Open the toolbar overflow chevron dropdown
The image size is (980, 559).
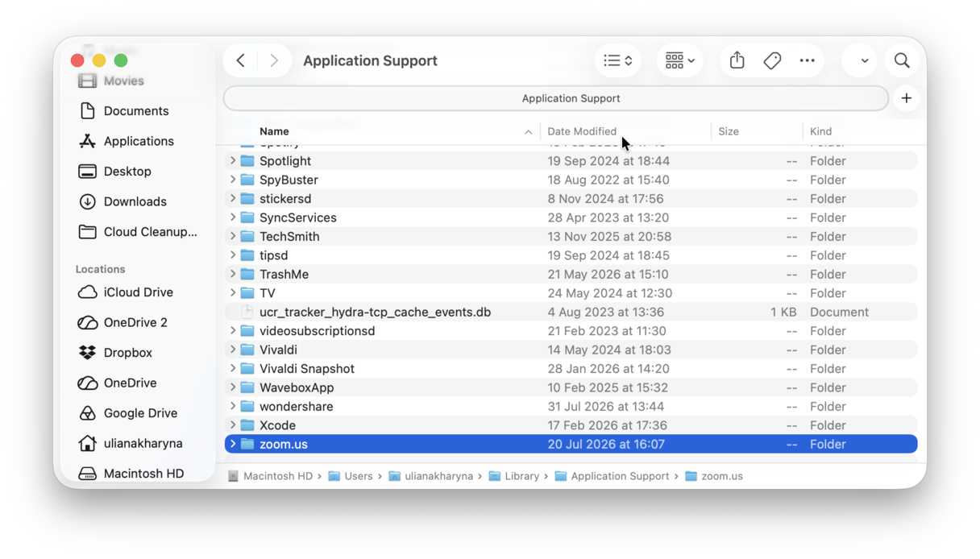coord(864,60)
